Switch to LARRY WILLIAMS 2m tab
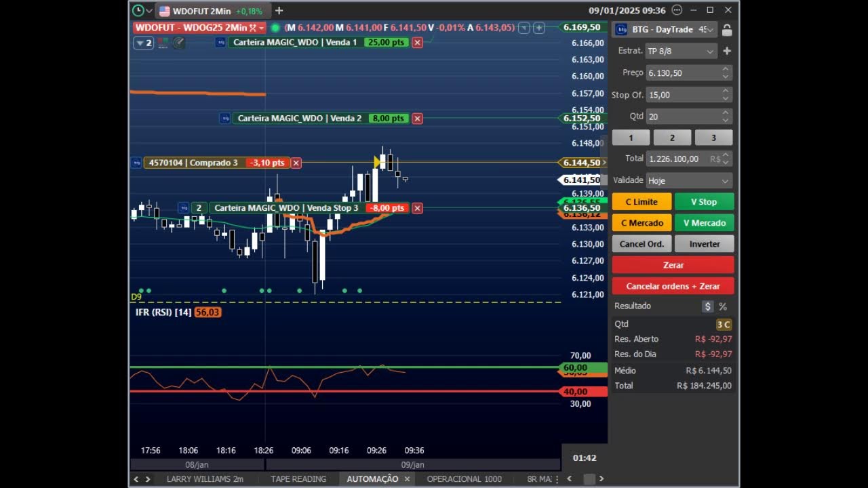This screenshot has width=868, height=488. point(205,479)
